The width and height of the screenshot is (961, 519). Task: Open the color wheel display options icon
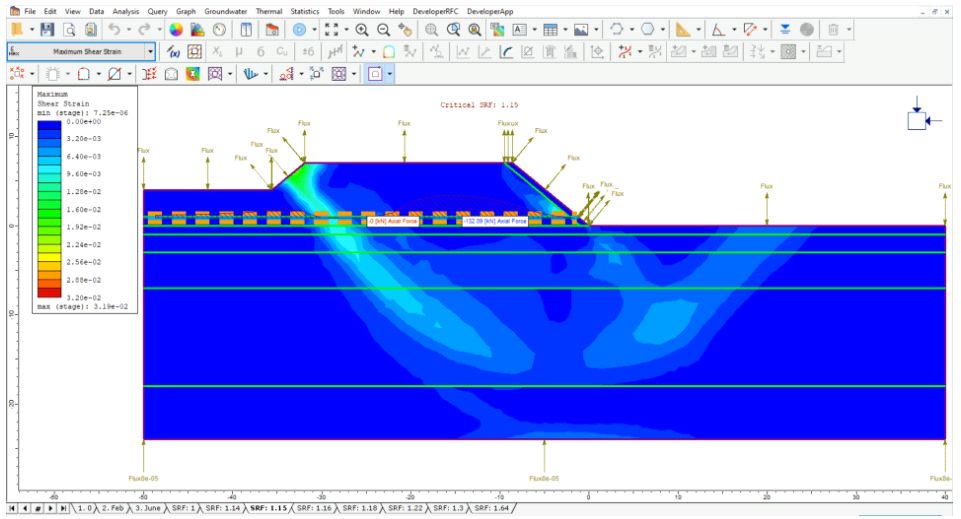(x=176, y=30)
